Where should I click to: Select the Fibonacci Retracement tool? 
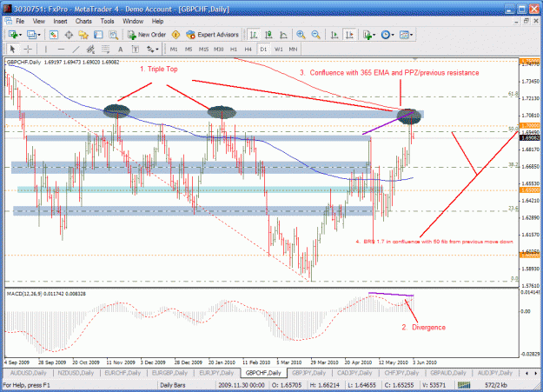tap(106, 50)
